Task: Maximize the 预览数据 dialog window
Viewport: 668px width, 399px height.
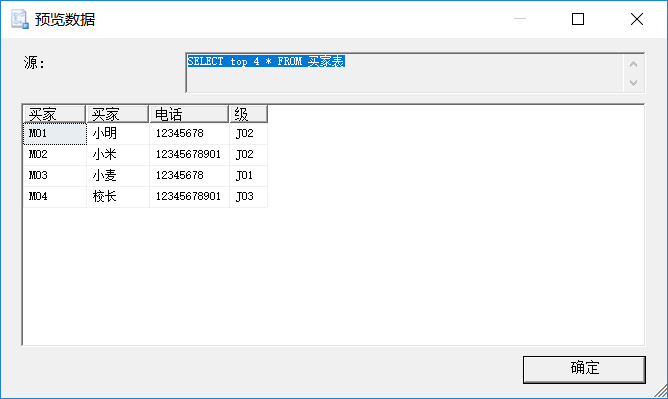Action: (578, 19)
